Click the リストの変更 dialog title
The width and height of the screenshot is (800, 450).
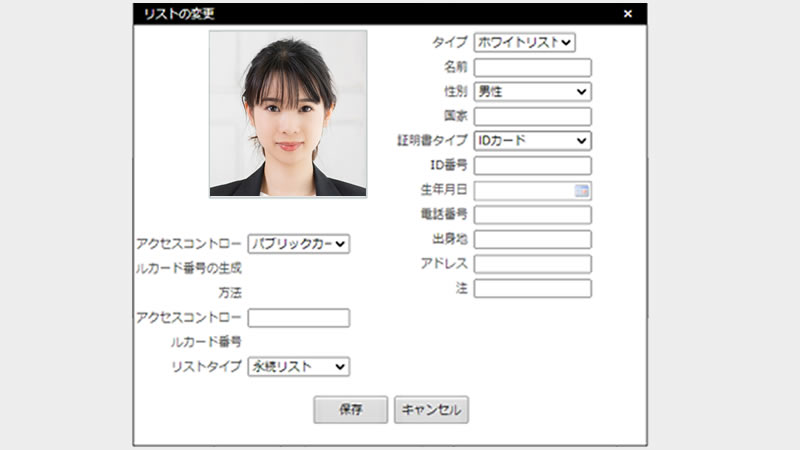[x=179, y=14]
